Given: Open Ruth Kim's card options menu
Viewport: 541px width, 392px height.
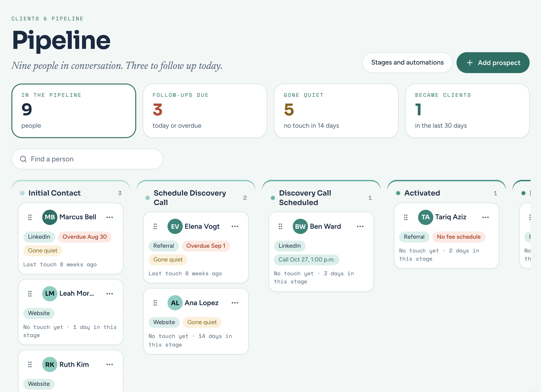Looking at the screenshot, I should 109,364.
